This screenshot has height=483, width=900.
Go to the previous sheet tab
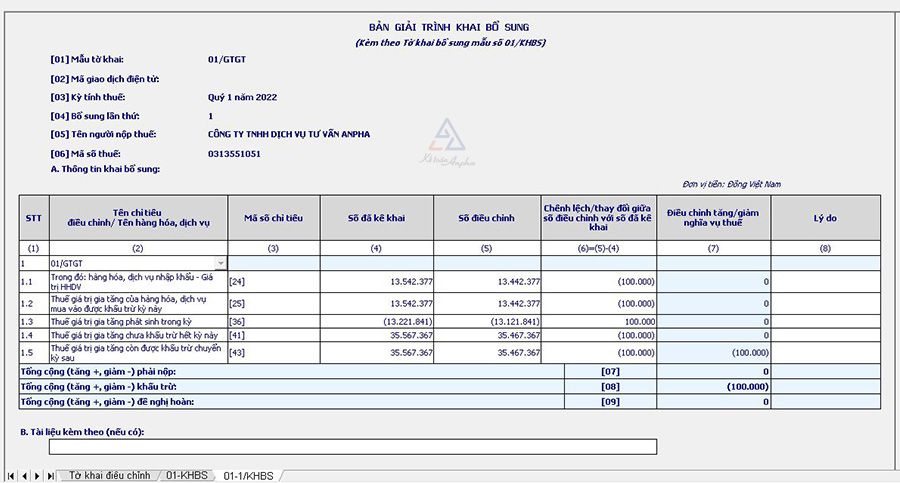point(24,475)
